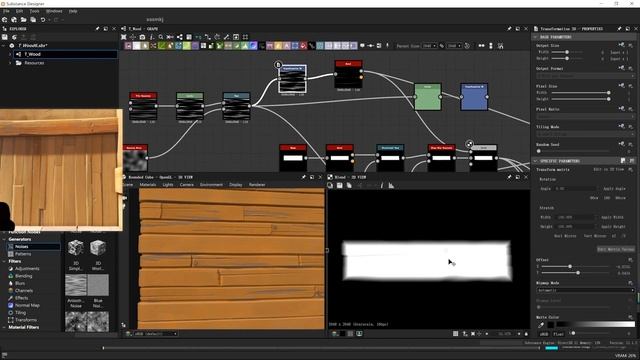Open the Help menu

[73, 11]
